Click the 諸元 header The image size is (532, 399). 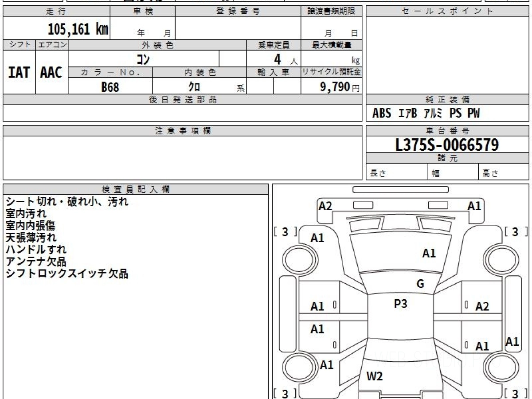click(447, 158)
